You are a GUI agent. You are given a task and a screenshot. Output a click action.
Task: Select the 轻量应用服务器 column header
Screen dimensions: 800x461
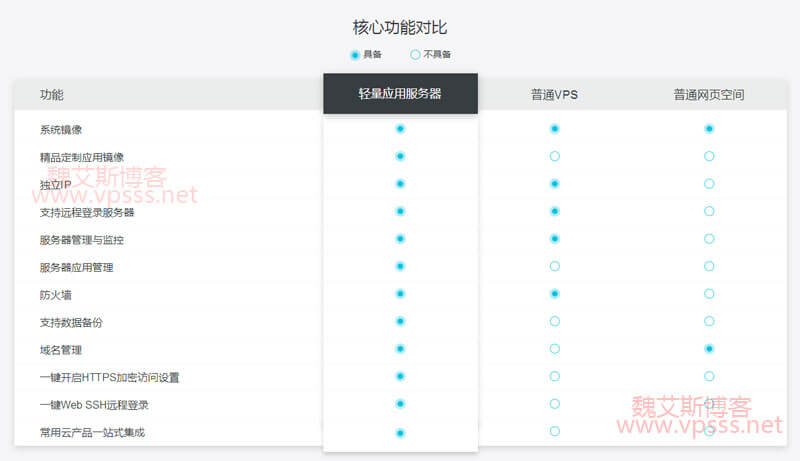(400, 94)
